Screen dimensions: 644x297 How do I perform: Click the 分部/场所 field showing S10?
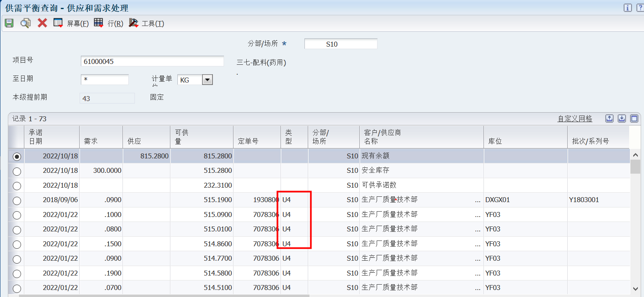point(340,44)
